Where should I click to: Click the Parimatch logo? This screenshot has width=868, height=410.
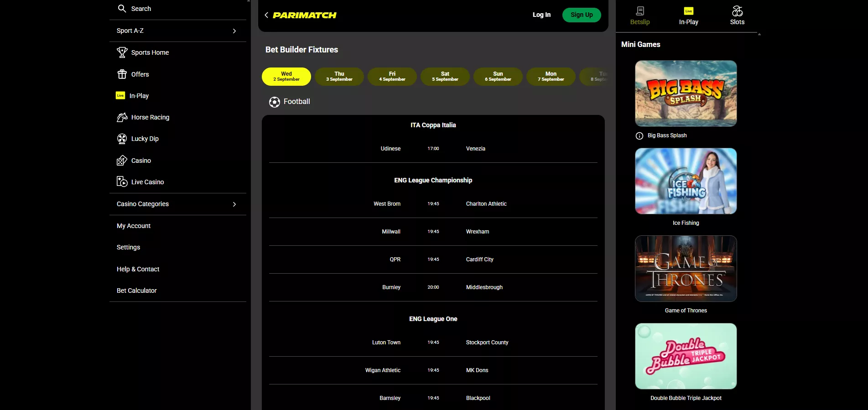304,15
